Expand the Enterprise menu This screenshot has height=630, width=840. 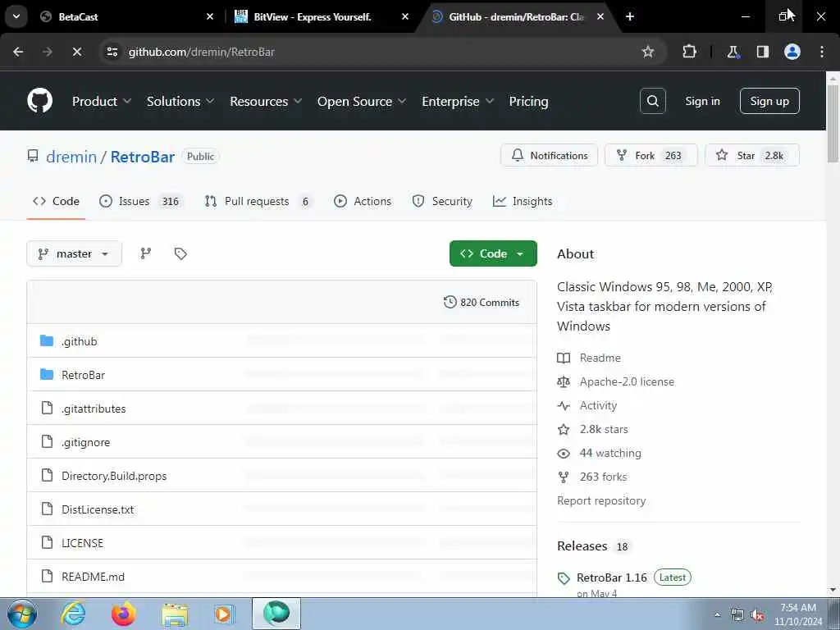[458, 101]
